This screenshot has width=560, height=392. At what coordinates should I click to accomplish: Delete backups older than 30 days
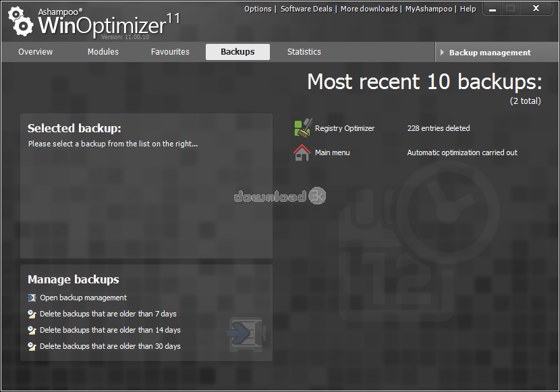(x=110, y=346)
